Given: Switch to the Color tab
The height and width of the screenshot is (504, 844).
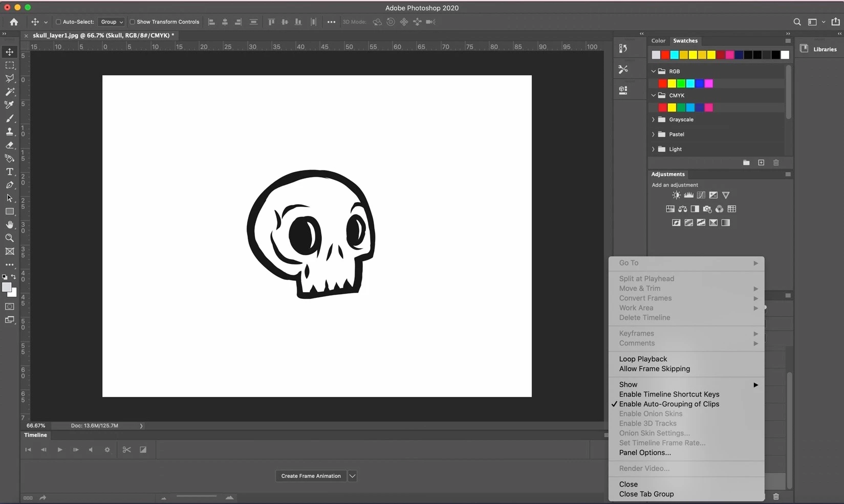Looking at the screenshot, I should (658, 41).
